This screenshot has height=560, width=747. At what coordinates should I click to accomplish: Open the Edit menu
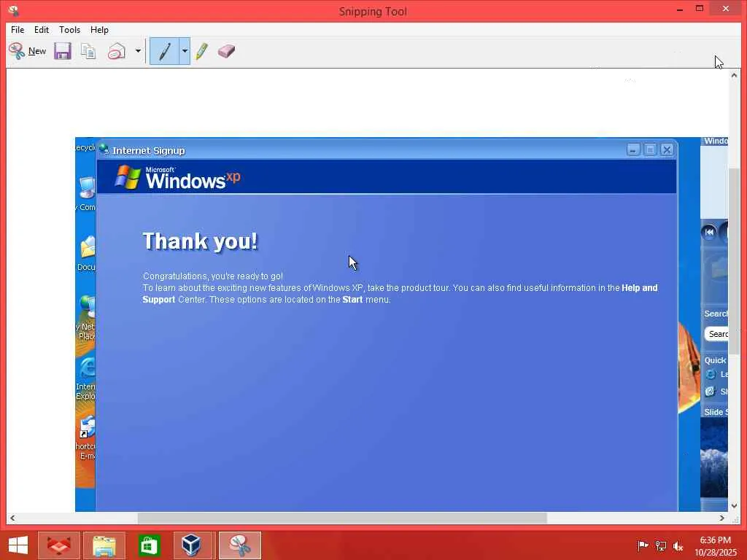click(x=42, y=29)
